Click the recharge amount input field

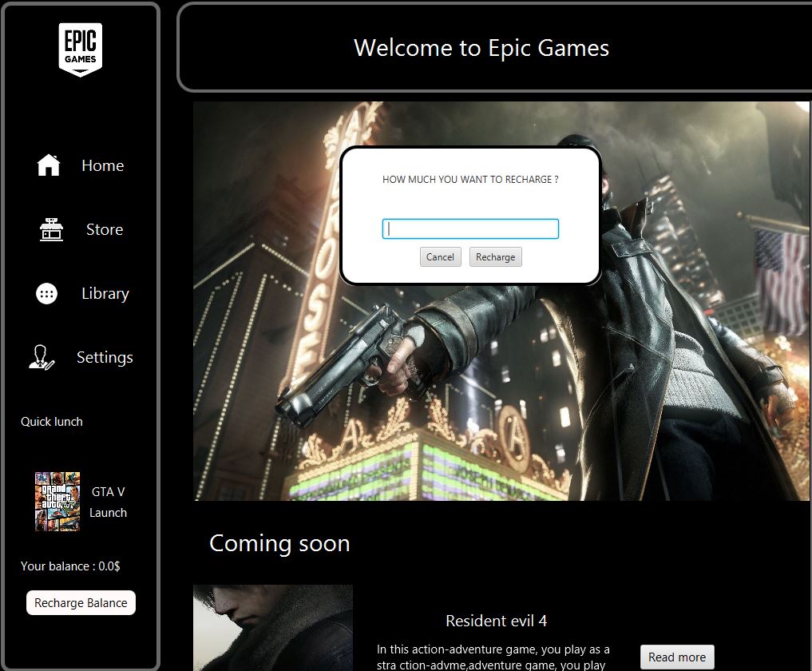click(470, 228)
